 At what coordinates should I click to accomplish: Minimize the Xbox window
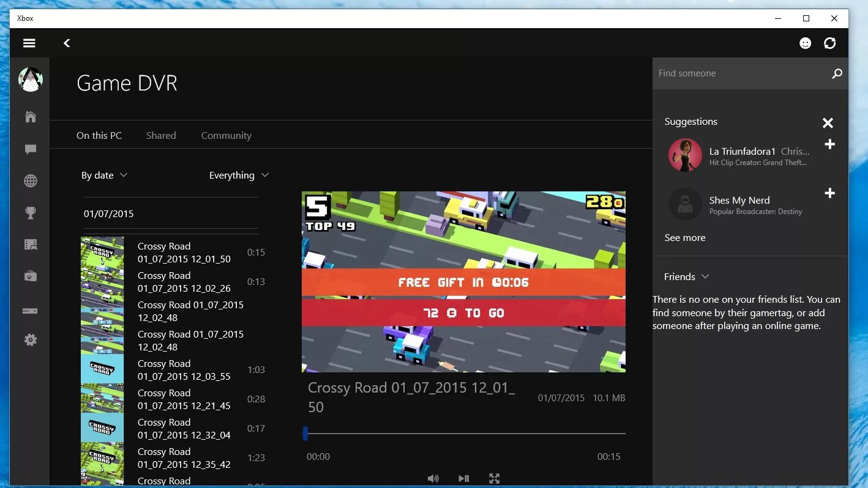778,18
